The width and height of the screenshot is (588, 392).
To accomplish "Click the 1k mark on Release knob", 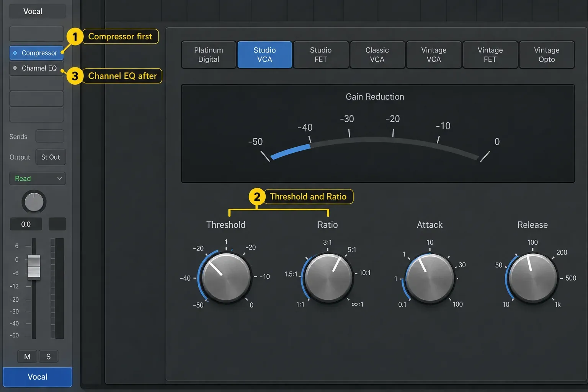I will pyautogui.click(x=558, y=305).
